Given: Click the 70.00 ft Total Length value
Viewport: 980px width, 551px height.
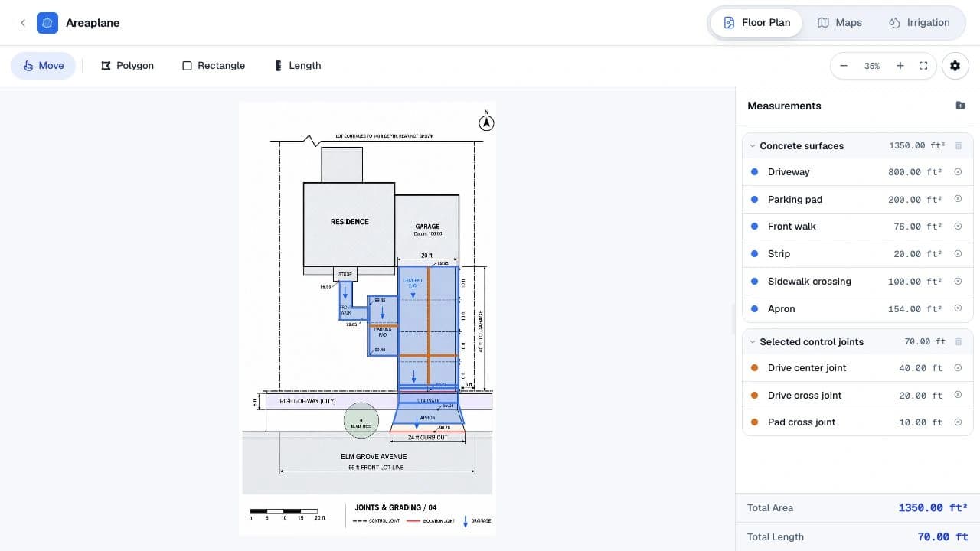Looking at the screenshot, I should coord(942,536).
